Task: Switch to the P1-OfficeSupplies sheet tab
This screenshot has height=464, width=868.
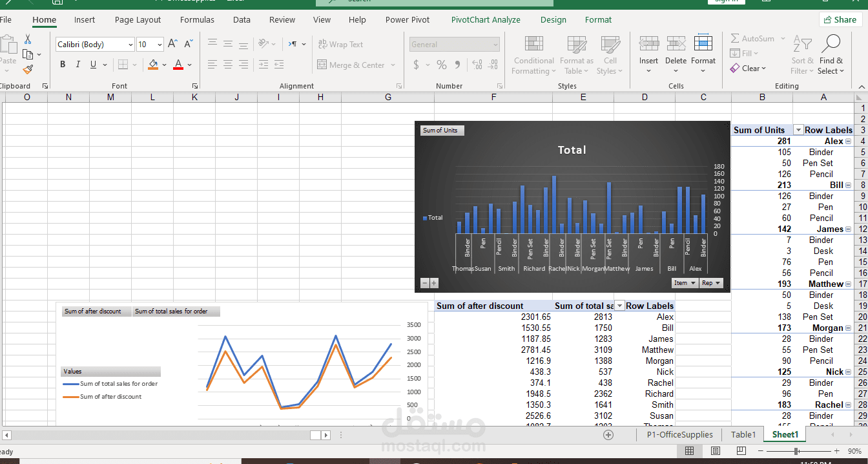Action: coord(679,435)
